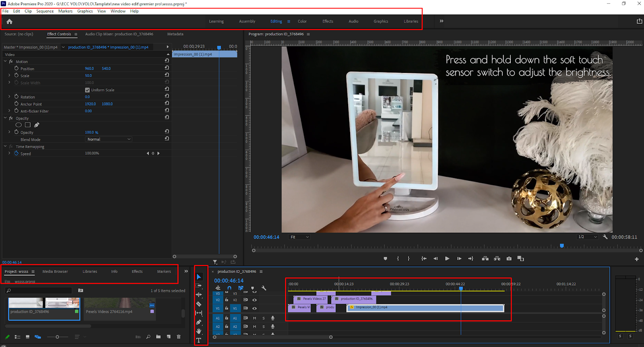Expand the Scale property triangle
The width and height of the screenshot is (644, 347).
click(9, 76)
